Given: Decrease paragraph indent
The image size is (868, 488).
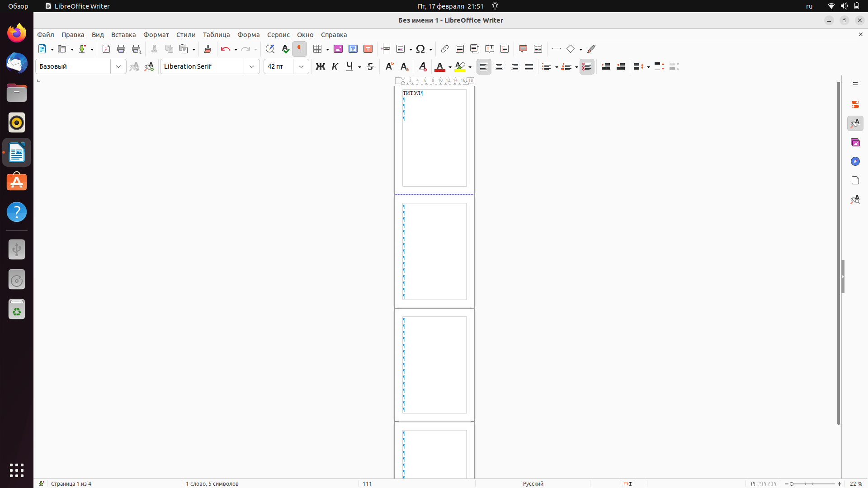Looking at the screenshot, I should 621,66.
